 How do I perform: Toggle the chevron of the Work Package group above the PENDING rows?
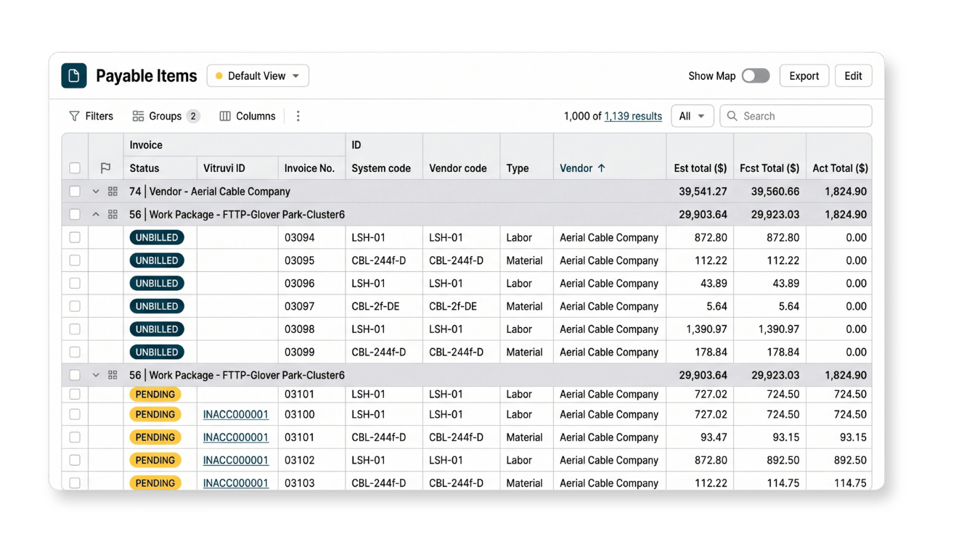tap(95, 375)
